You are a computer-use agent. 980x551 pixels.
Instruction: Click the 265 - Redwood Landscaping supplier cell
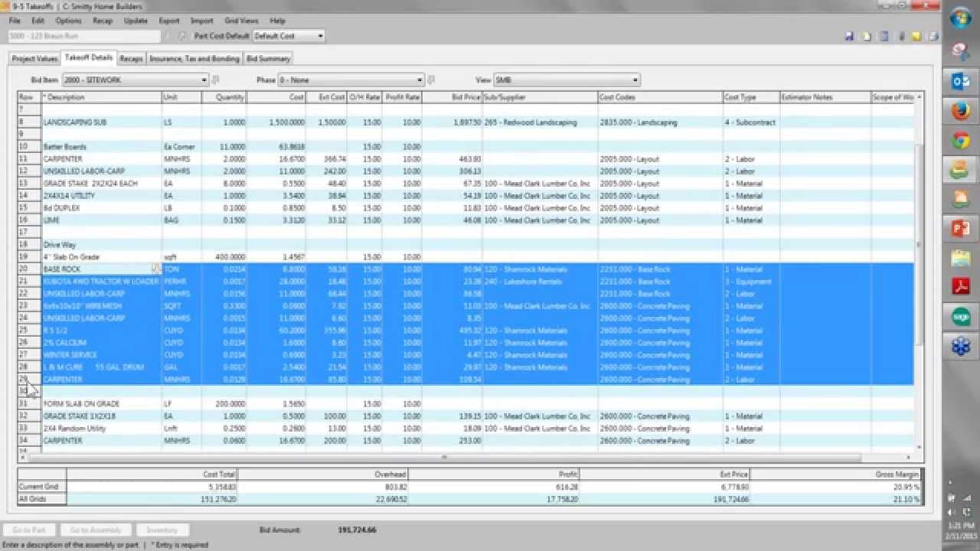tap(540, 122)
